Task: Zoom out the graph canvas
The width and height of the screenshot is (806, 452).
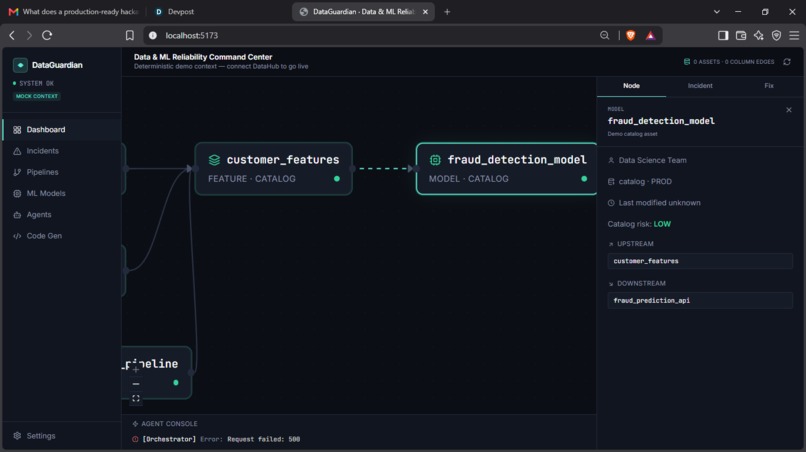Action: (x=136, y=384)
